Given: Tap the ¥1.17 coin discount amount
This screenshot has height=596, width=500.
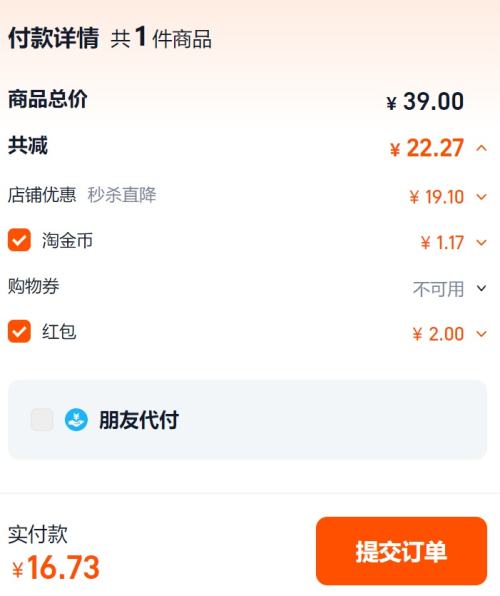Looking at the screenshot, I should (442, 243).
